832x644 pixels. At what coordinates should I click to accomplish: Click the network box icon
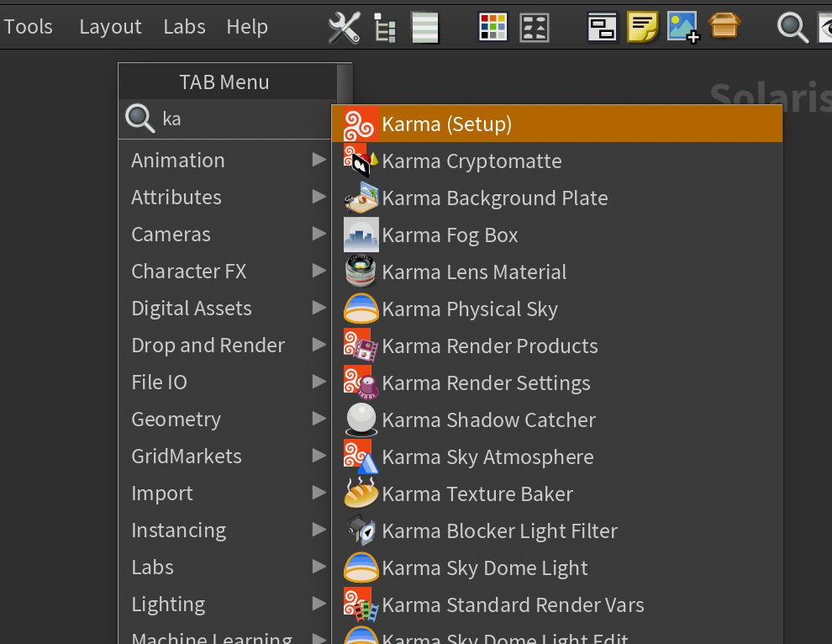click(603, 27)
